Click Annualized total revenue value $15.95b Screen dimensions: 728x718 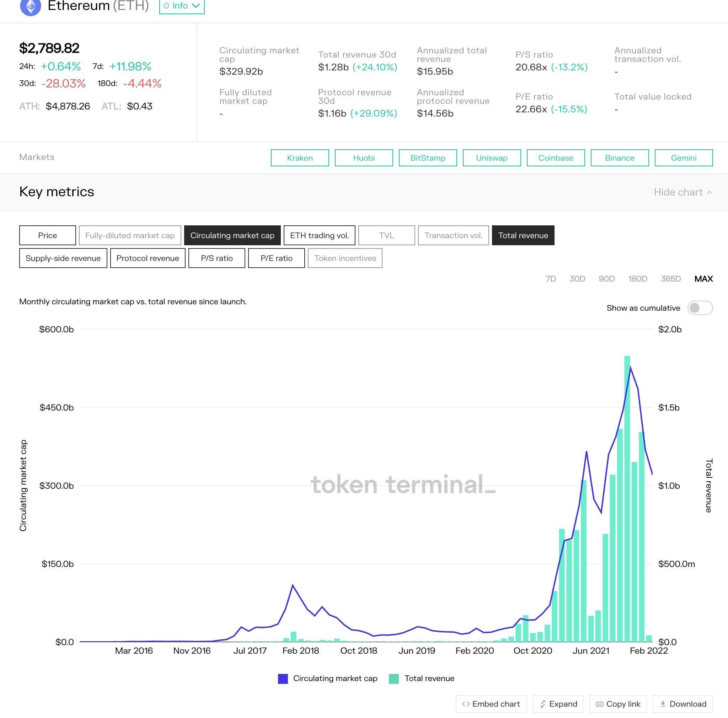click(x=435, y=71)
